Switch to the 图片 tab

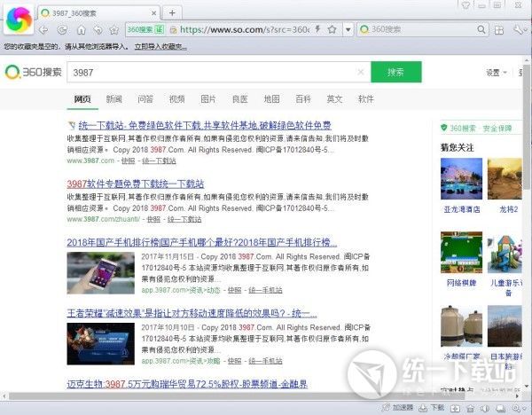pos(208,98)
